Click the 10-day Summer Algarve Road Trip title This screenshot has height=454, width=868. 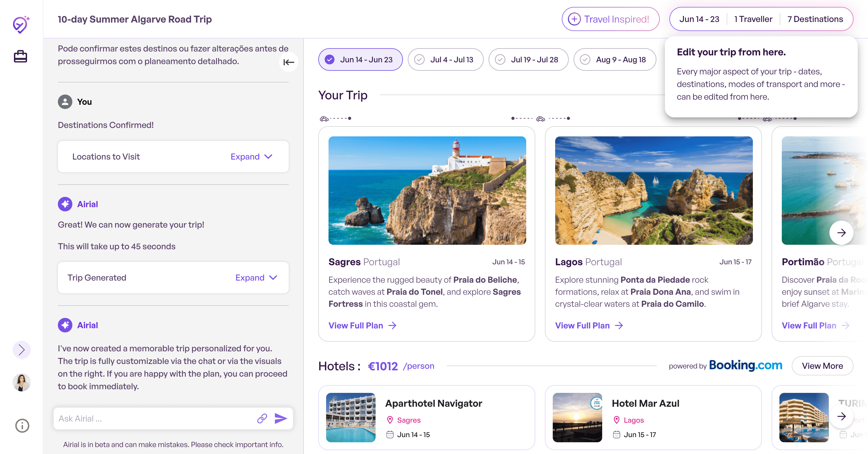[135, 19]
